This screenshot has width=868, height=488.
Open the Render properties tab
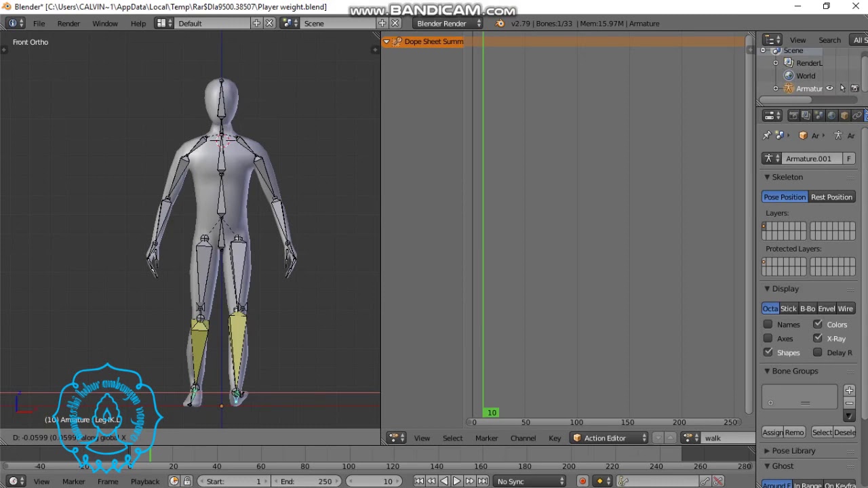tap(793, 116)
